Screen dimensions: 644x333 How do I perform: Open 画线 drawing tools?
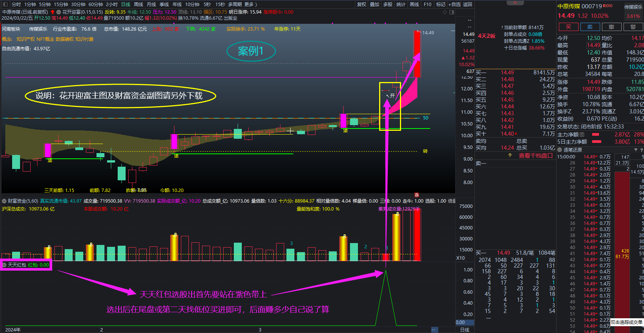click(x=414, y=4)
